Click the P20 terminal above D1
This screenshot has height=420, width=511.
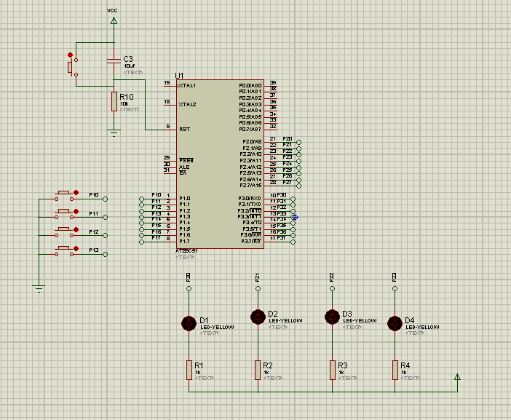pyautogui.click(x=189, y=288)
